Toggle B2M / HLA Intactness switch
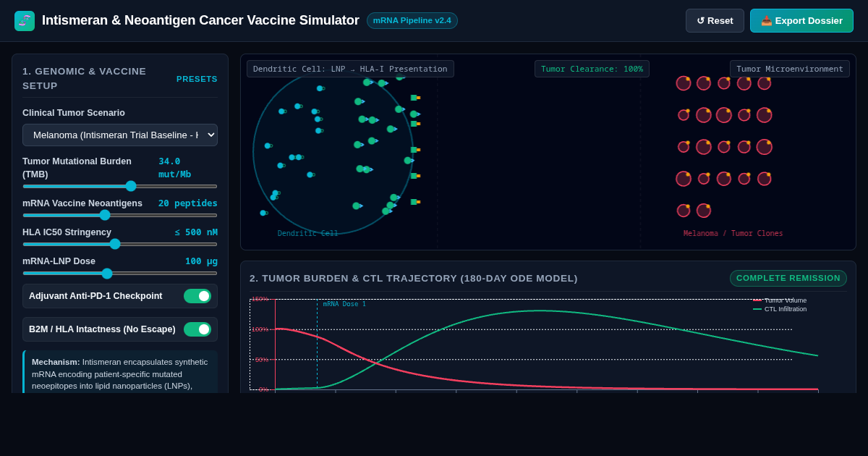Screen dimensions: 868x456 tap(197, 329)
